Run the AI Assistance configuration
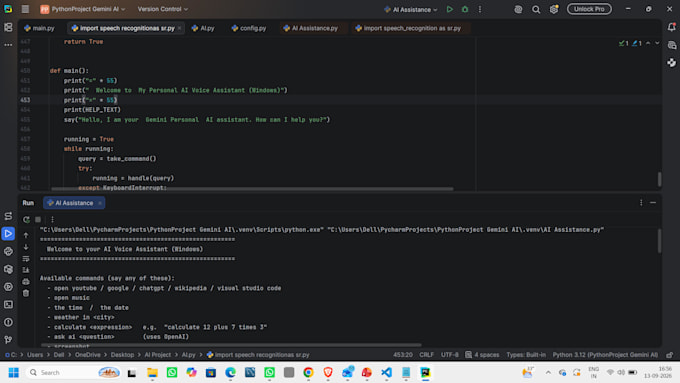Screen dimensions: 680x383 point(450,9)
